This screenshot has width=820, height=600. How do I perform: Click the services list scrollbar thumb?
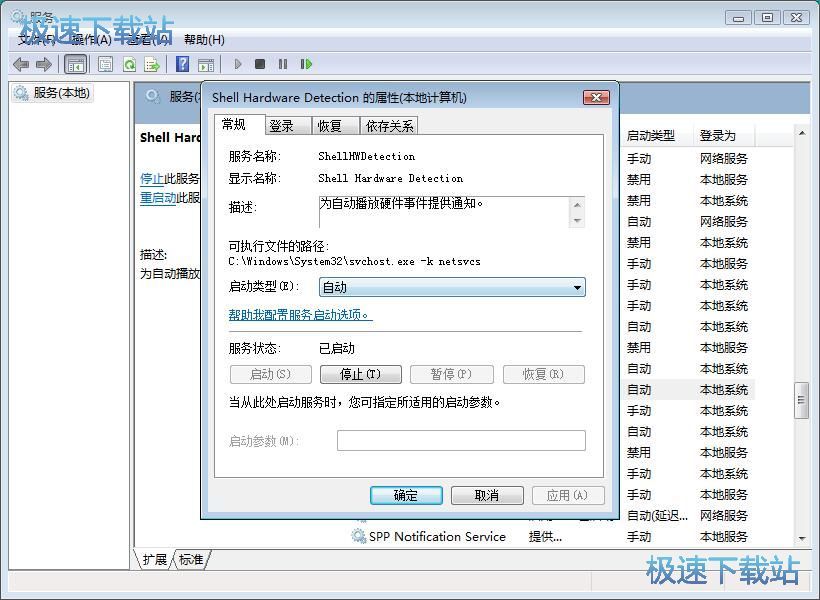[801, 400]
